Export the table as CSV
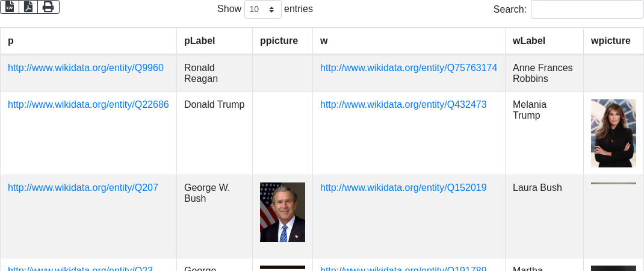 coord(10,7)
